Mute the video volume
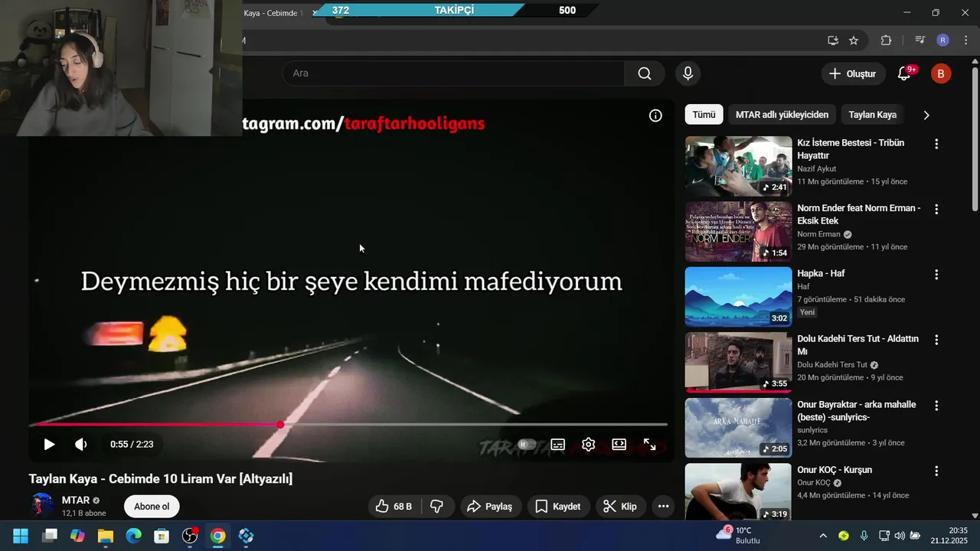The image size is (980, 551). tap(81, 444)
